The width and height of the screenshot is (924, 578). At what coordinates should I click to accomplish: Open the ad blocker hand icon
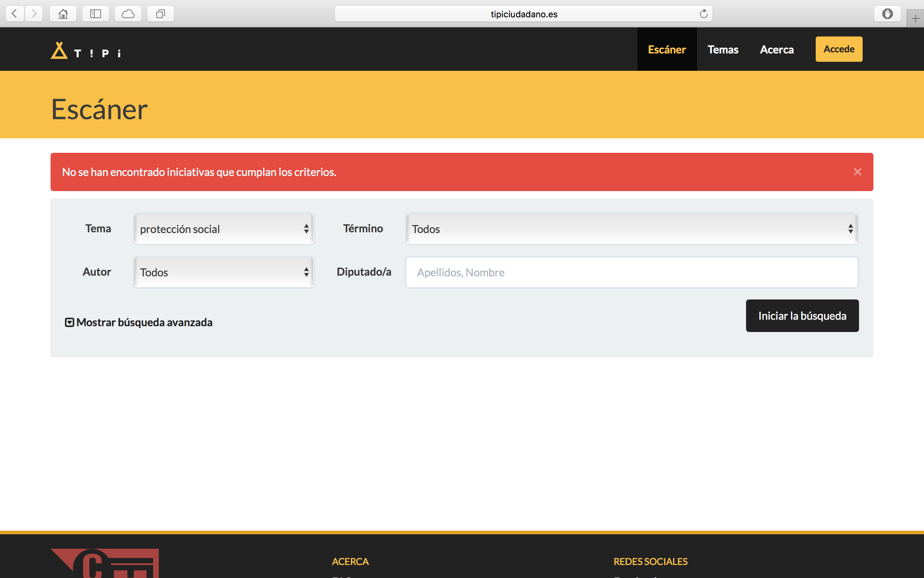[887, 14]
